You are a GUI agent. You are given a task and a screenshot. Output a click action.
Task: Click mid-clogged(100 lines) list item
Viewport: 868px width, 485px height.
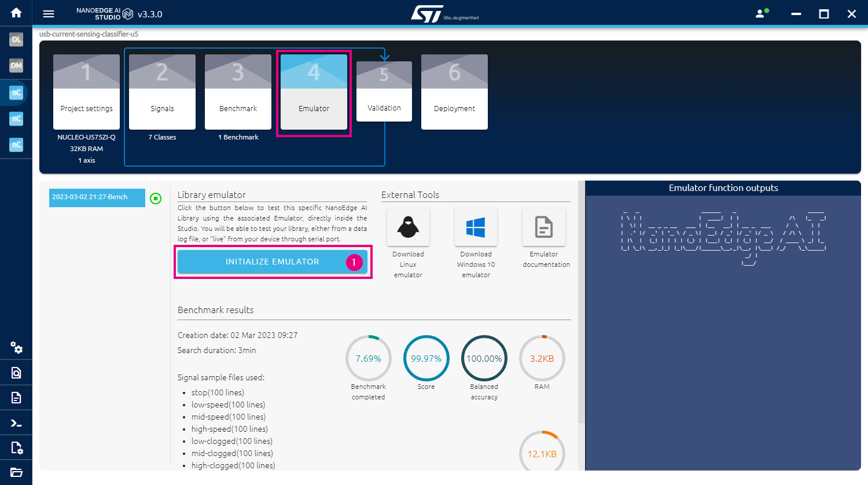(x=232, y=453)
